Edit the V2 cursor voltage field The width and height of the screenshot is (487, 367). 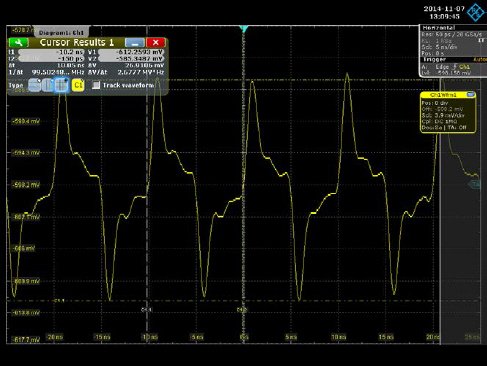pos(131,59)
